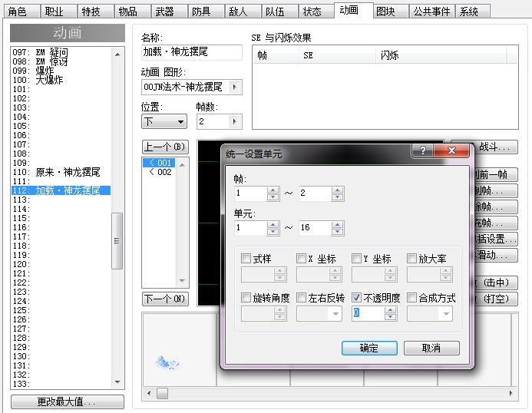Screen dimensions: 532x413
Task: Decrease the 单元 end value 16
Action: tap(337, 231)
